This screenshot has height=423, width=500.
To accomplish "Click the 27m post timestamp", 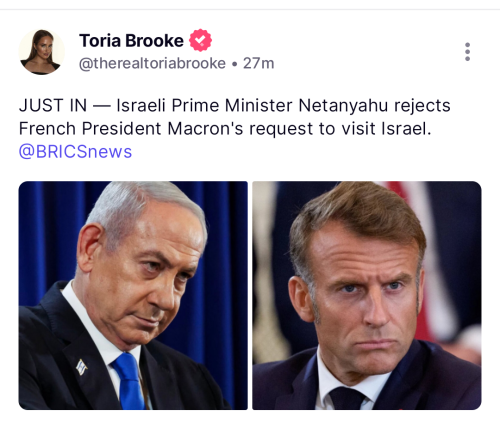I will point(258,63).
